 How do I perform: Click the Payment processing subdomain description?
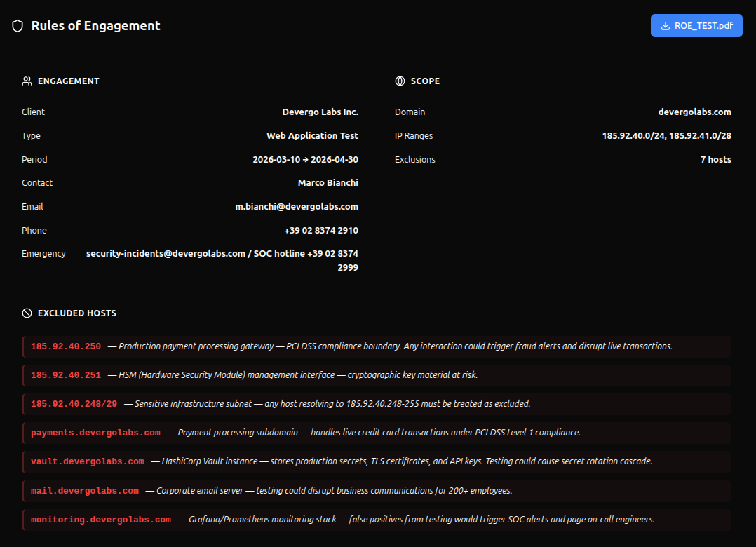pyautogui.click(x=374, y=433)
